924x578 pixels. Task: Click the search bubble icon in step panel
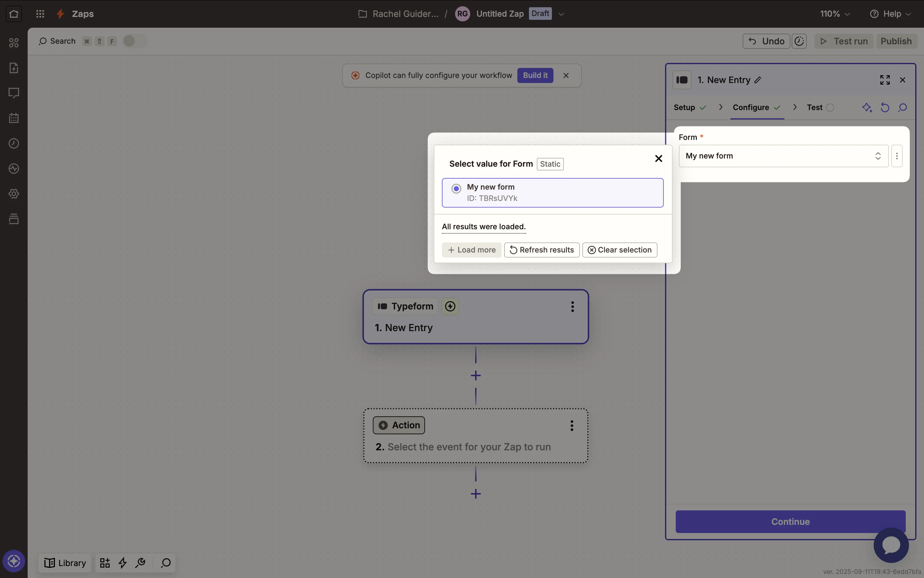902,108
